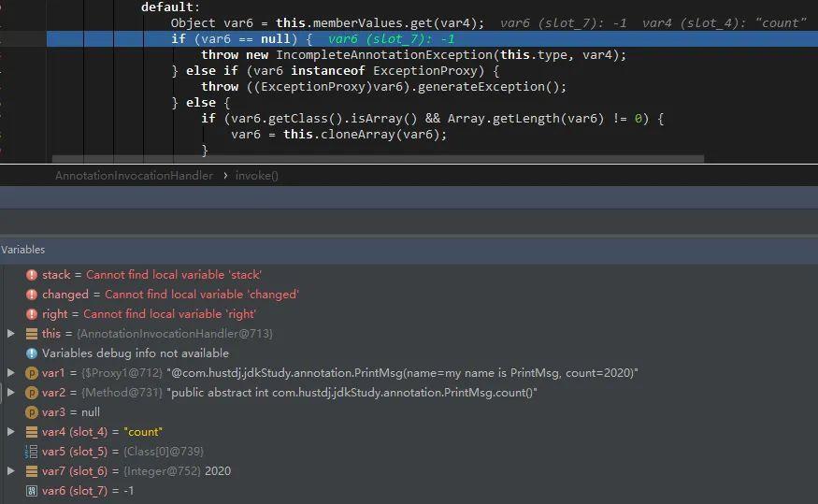Viewport: 818px width, 504px height.
Task: Click 'this.memberValues.get(var4)' expression
Action: [376, 23]
